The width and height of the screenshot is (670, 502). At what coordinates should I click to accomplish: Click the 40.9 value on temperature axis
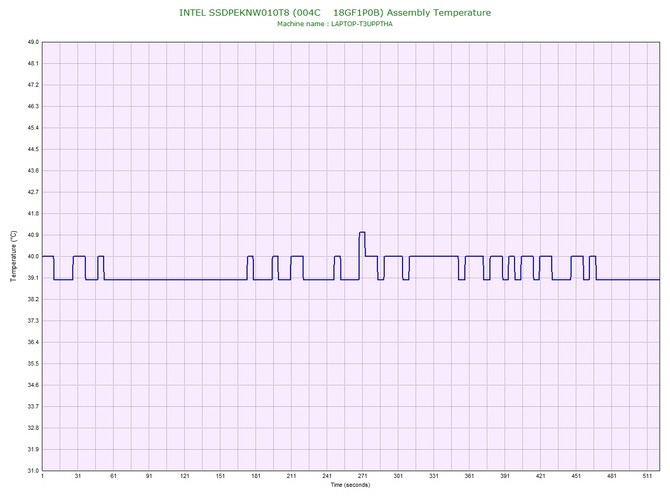(x=33, y=235)
